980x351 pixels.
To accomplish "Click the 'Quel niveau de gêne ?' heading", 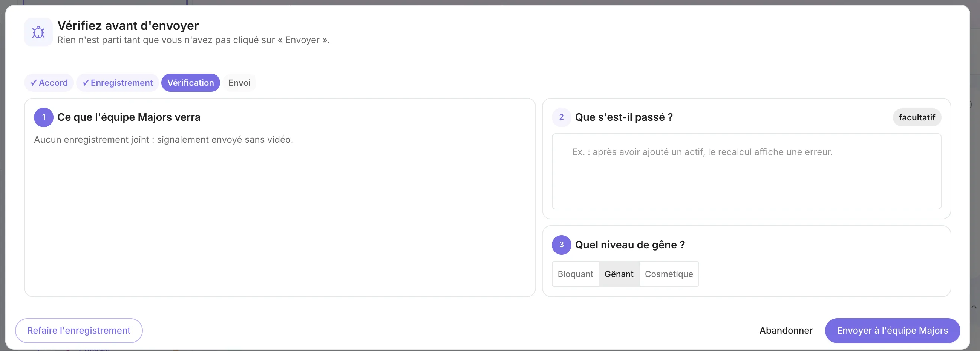I will pos(630,245).
